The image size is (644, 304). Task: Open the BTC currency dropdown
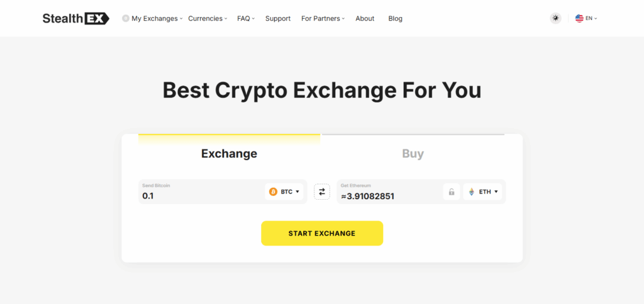[286, 192]
